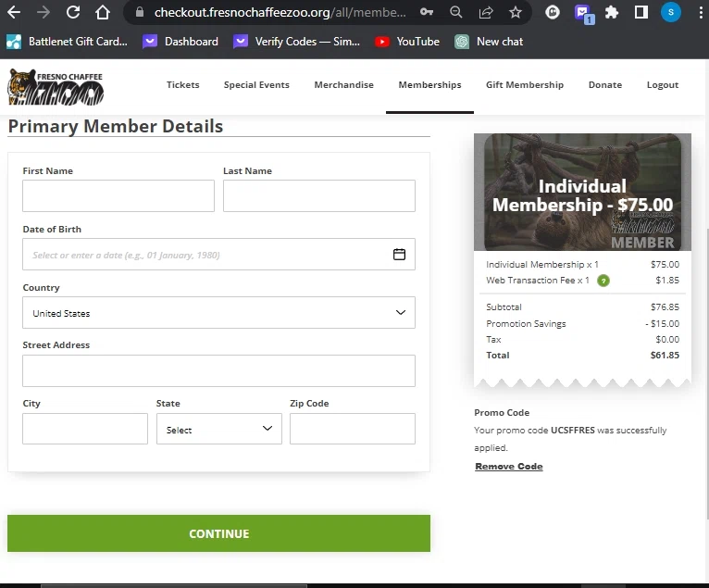Open Gift Membership section
The width and height of the screenshot is (709, 588).
525,85
